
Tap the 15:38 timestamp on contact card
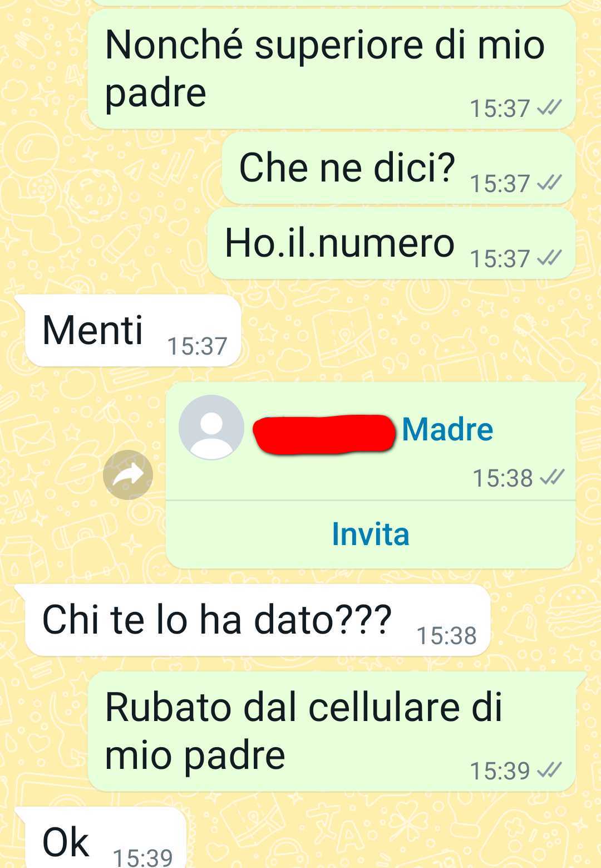pyautogui.click(x=503, y=478)
